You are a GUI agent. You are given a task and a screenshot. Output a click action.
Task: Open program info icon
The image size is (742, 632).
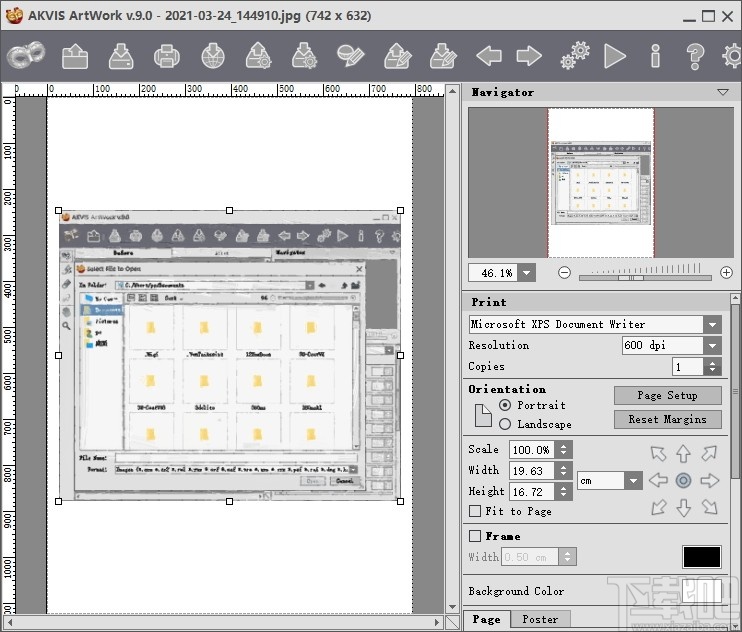coord(655,56)
